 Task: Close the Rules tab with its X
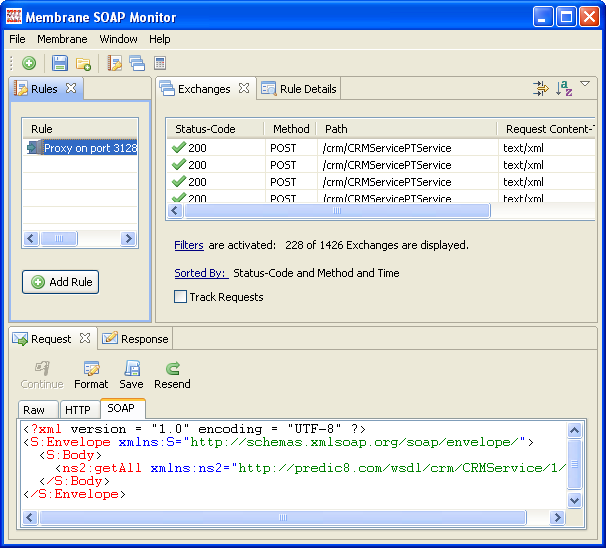tap(71, 88)
